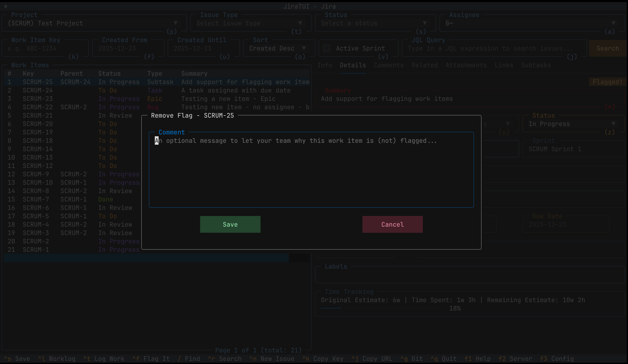Select work item row SCRUM-14
Screen dimensions: 628x364
coord(73,149)
